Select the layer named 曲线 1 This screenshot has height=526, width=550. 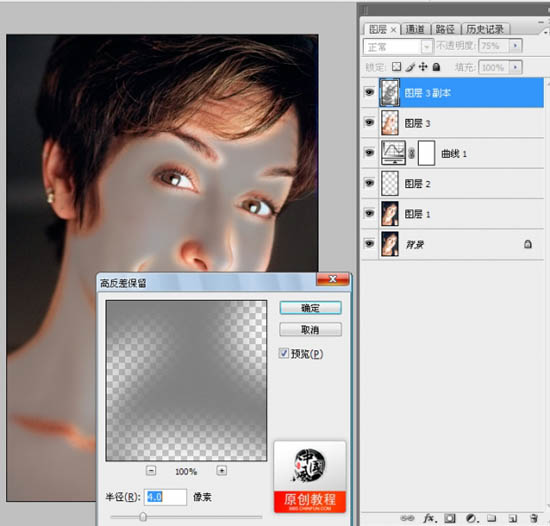click(x=454, y=154)
